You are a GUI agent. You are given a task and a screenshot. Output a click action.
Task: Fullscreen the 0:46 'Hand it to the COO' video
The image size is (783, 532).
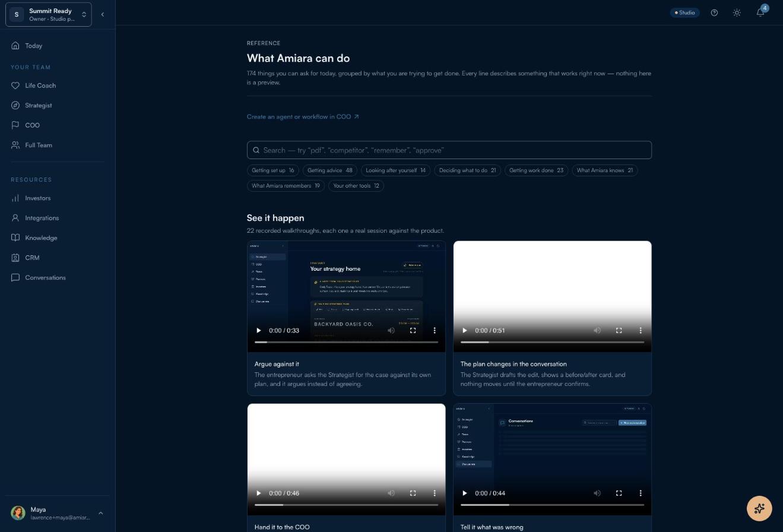413,493
